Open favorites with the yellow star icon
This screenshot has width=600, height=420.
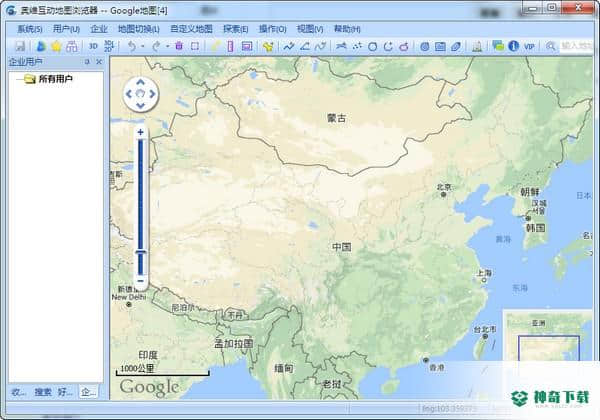(56, 47)
